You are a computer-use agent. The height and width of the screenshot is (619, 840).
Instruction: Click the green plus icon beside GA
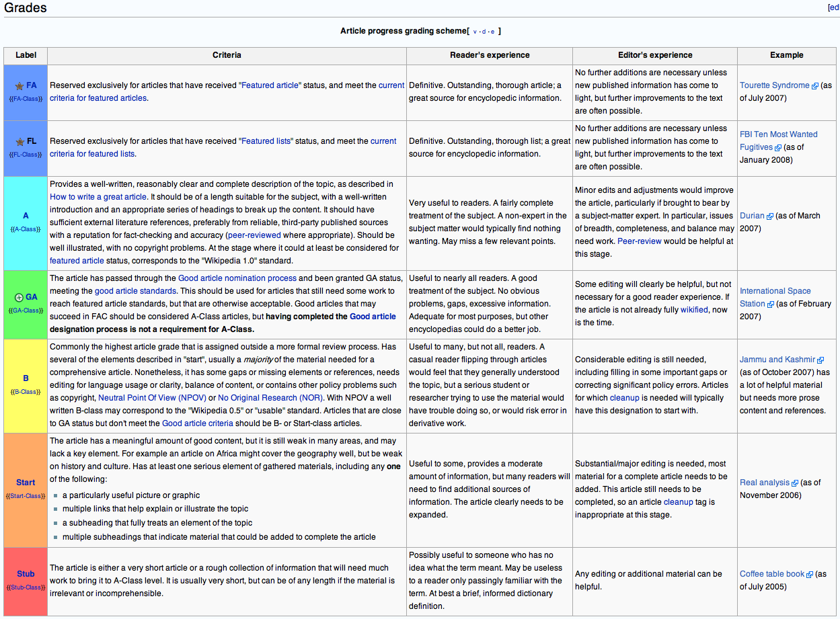tap(19, 298)
